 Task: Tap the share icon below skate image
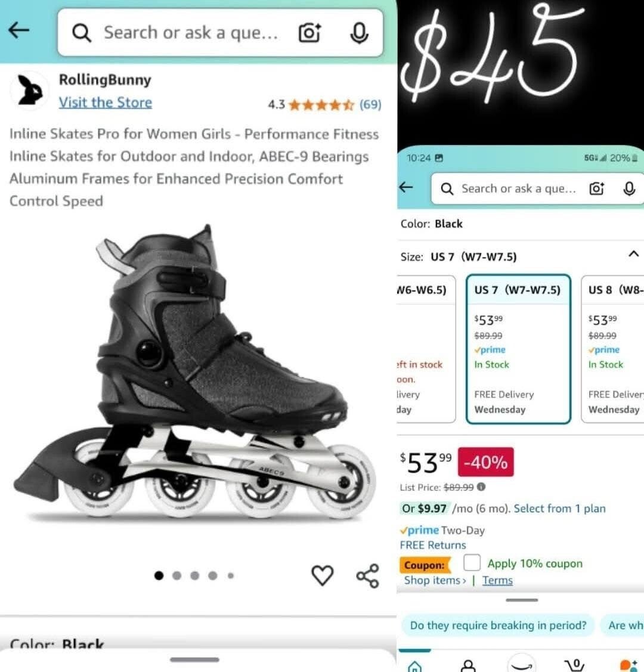click(x=367, y=575)
